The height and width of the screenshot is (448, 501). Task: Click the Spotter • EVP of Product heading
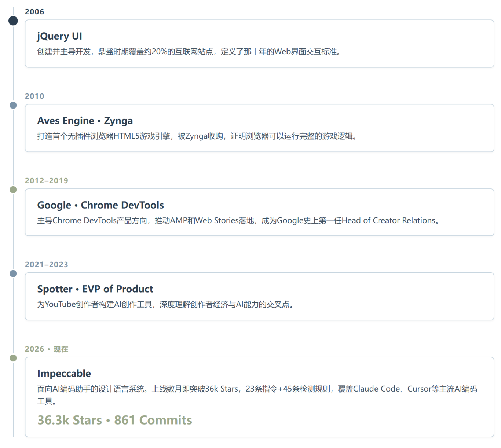(x=95, y=289)
